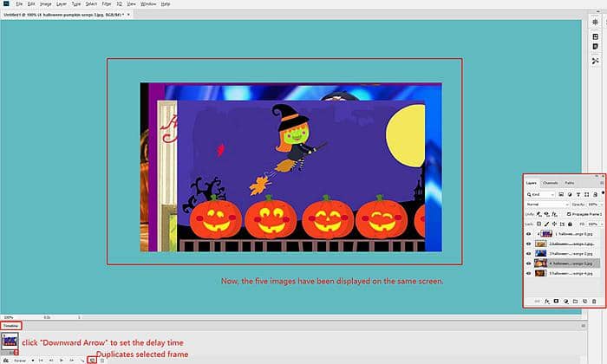Open the Image menu

point(46,3)
